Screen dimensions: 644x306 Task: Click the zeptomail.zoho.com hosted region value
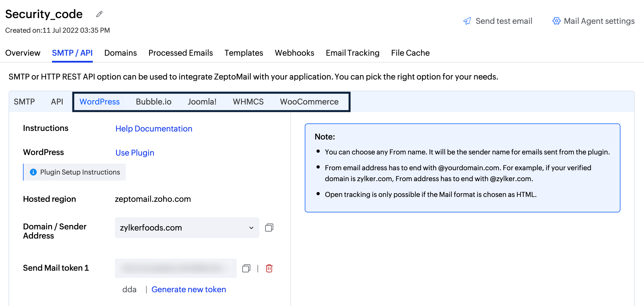tap(153, 199)
